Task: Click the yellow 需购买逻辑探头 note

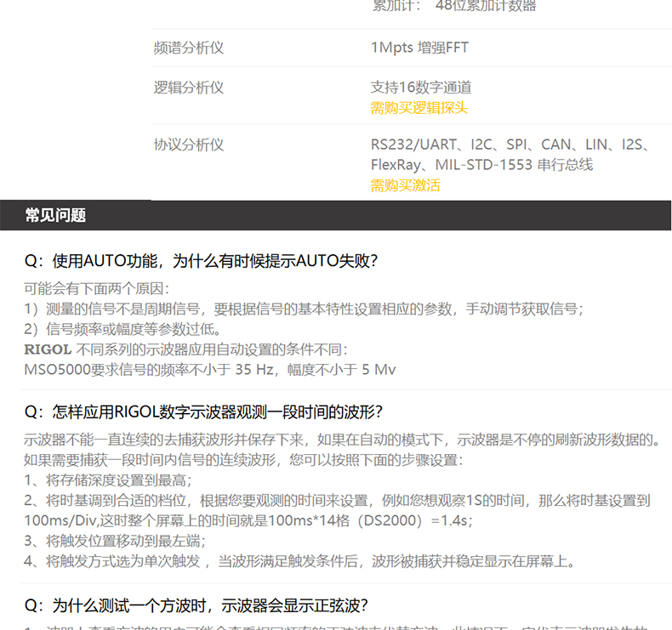Action: click(419, 108)
